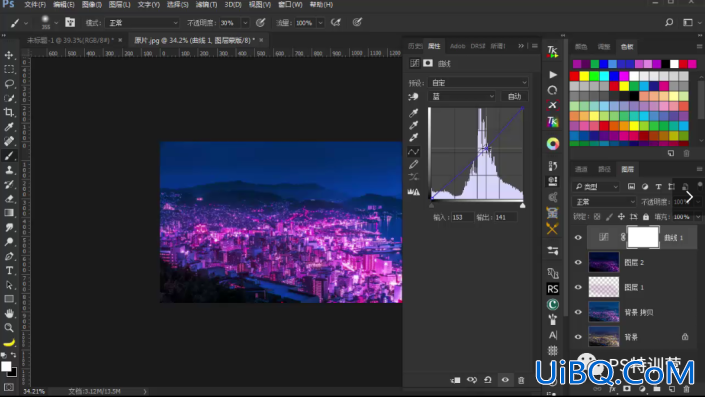The image size is (705, 397).
Task: Toggle lock transparent pixels icon
Action: pyautogui.click(x=597, y=217)
